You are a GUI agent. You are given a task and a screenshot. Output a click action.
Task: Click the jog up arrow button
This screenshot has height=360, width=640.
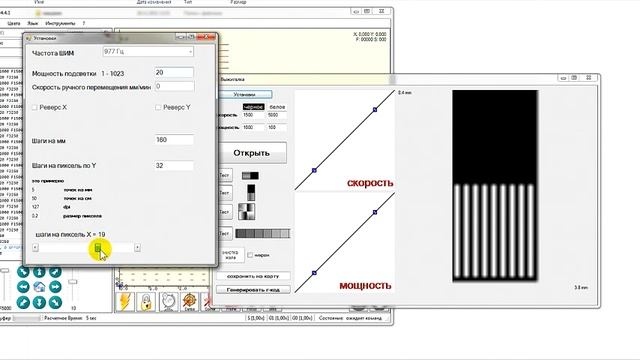tap(39, 271)
